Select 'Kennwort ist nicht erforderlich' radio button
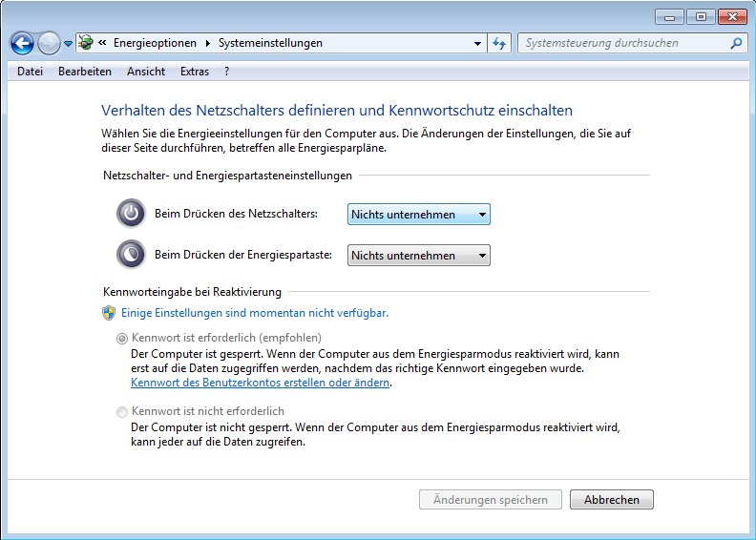Screen dimensions: 756x540 click(x=121, y=411)
